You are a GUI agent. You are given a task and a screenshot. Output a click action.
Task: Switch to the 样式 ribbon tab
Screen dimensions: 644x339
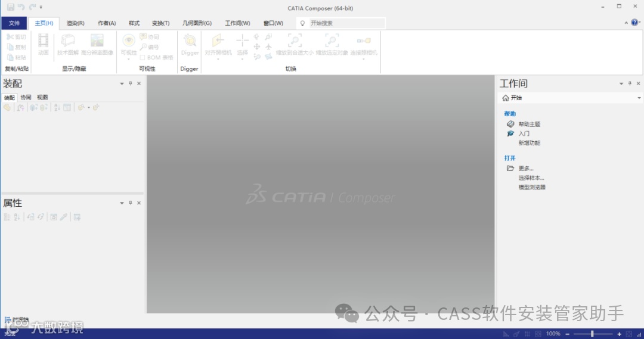[x=134, y=23]
